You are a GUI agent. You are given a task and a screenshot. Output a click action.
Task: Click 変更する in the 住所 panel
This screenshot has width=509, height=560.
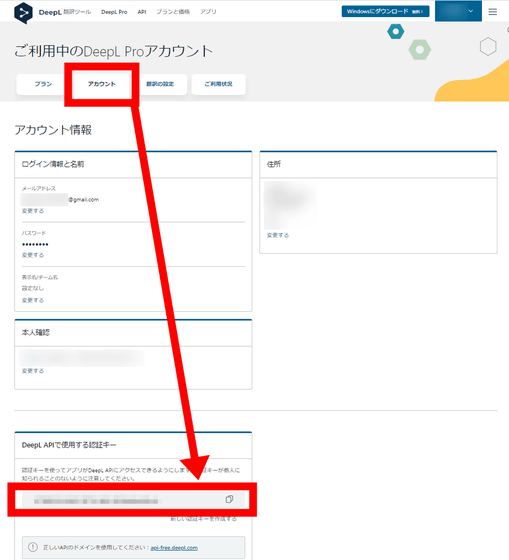click(x=278, y=235)
